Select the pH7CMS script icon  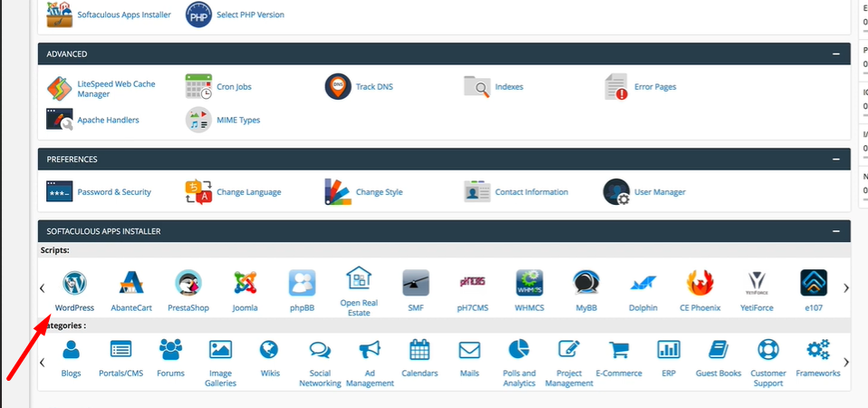473,283
